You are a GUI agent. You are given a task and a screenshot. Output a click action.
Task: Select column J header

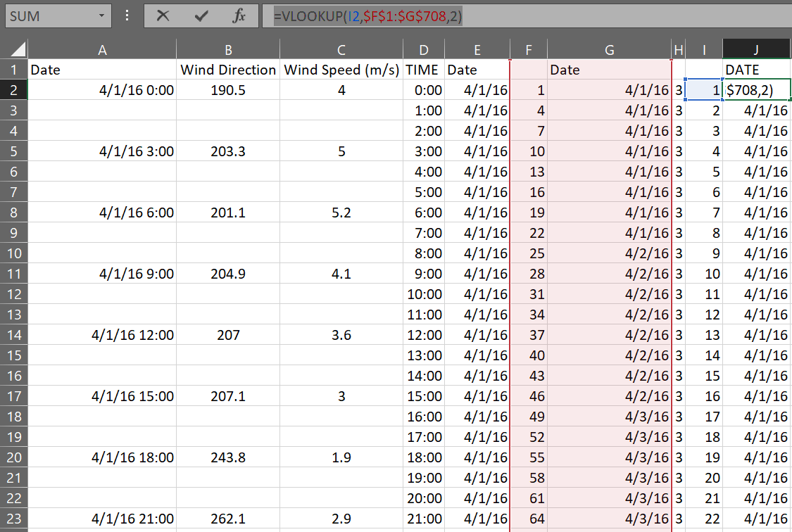(756, 49)
